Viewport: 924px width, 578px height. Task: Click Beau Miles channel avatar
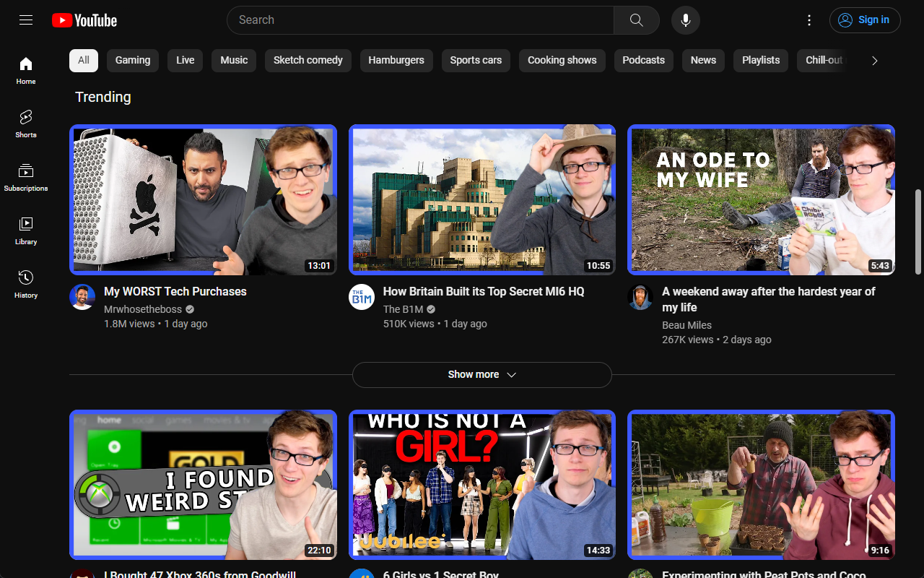point(640,297)
